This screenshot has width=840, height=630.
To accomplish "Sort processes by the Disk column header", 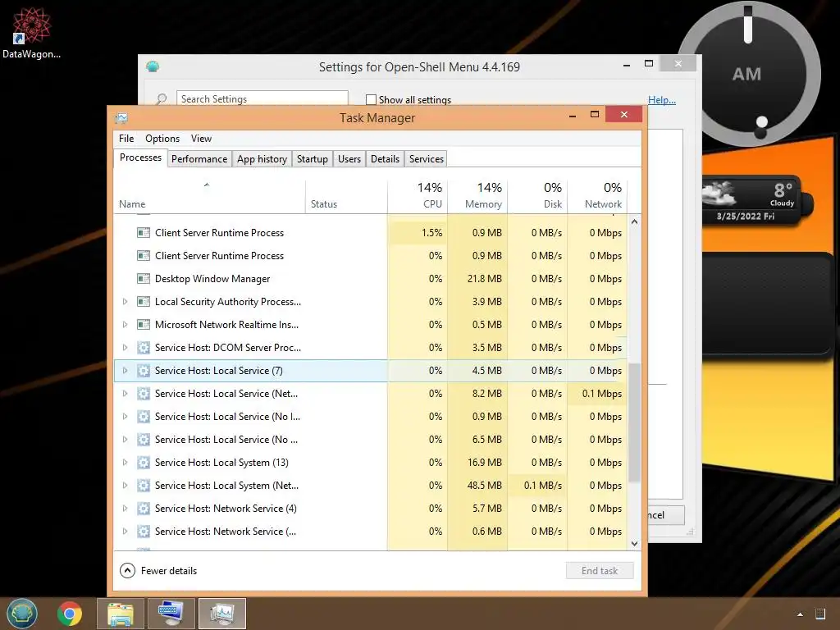I will 538,195.
